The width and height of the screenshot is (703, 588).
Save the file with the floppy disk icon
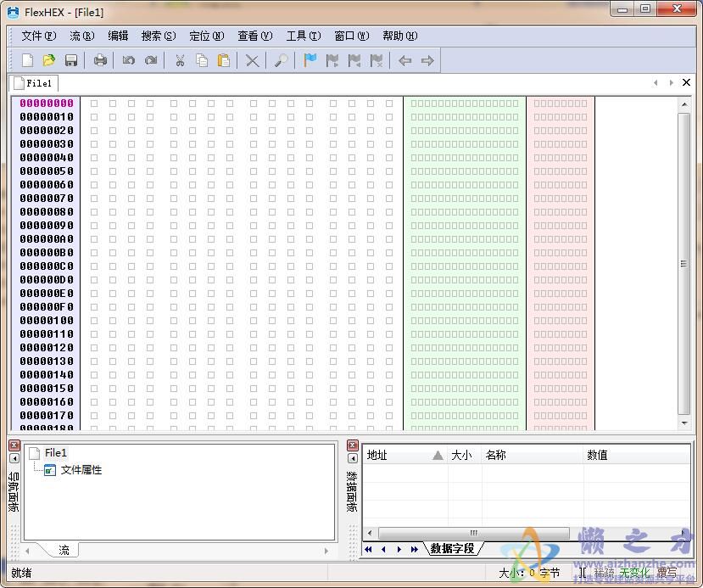[x=72, y=59]
